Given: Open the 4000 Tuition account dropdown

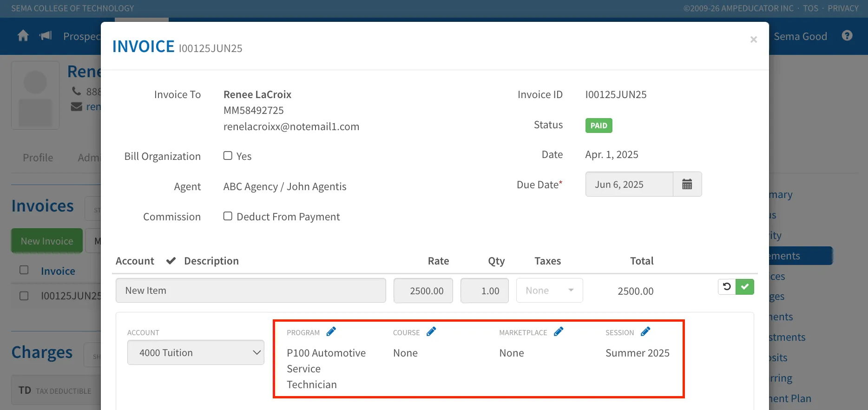Looking at the screenshot, I should point(196,352).
